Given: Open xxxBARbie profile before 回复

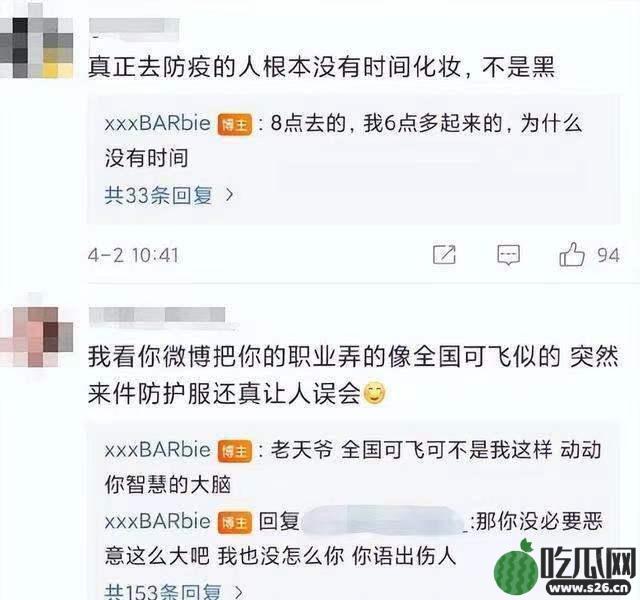Looking at the screenshot, I should pos(158,522).
